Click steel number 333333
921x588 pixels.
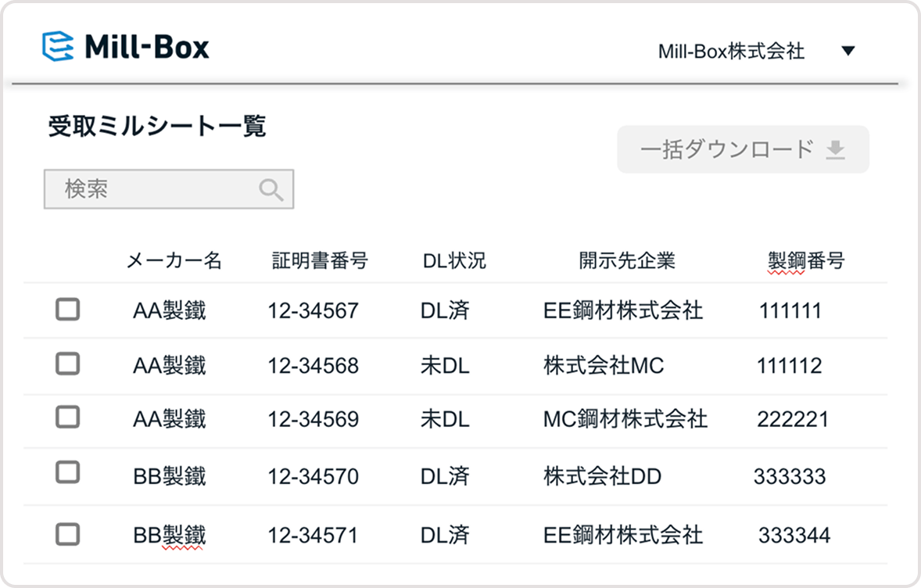click(790, 476)
